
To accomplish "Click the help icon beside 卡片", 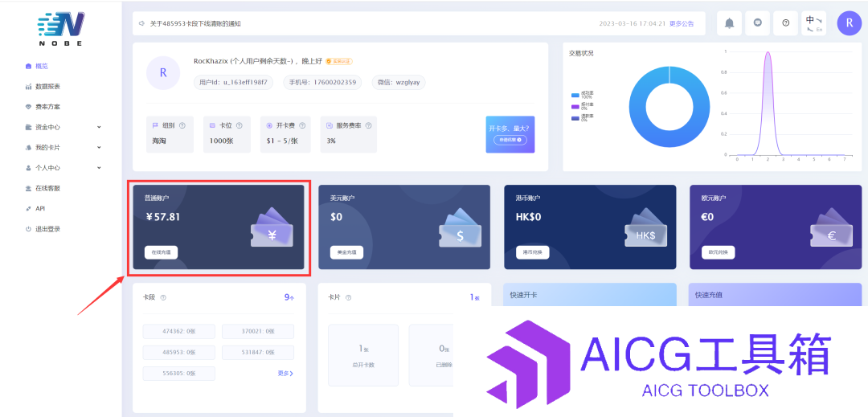I will 348,297.
